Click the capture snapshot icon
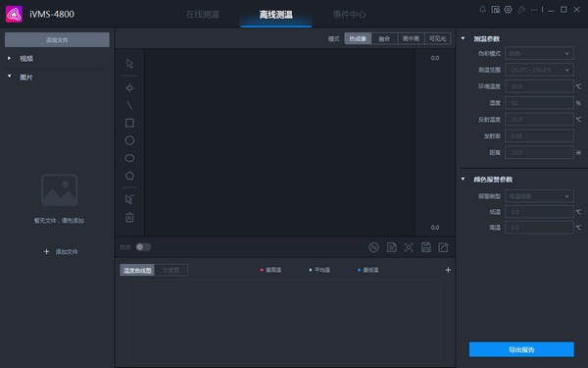Image resolution: width=588 pixels, height=368 pixels. pyautogui.click(x=409, y=247)
